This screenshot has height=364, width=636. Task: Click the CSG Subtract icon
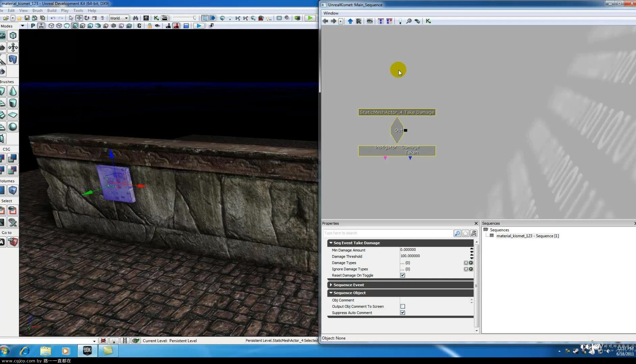[x=13, y=159]
